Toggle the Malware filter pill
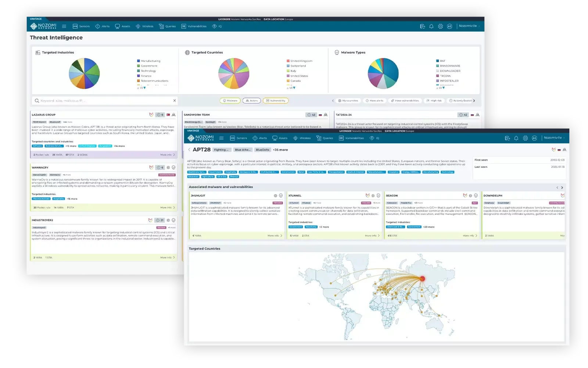Image resolution: width=588 pixels, height=368 pixels. [x=230, y=100]
